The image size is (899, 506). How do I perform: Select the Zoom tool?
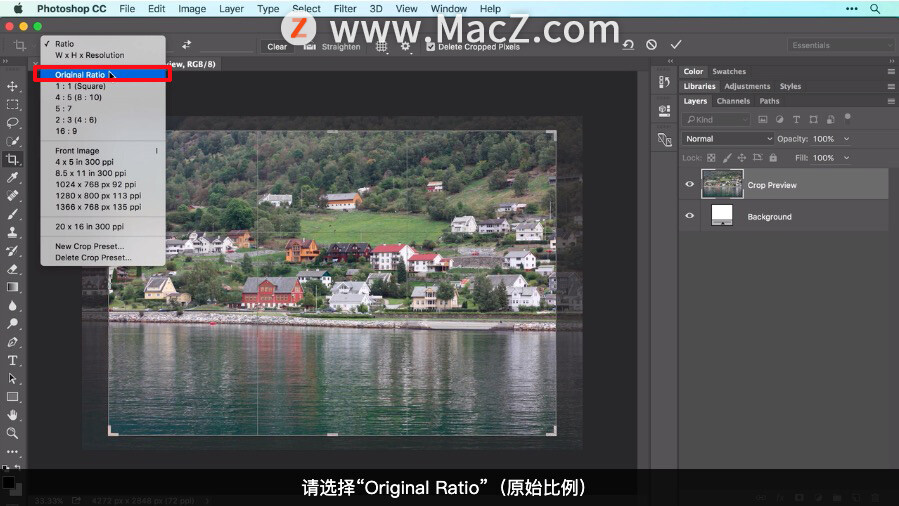click(12, 433)
